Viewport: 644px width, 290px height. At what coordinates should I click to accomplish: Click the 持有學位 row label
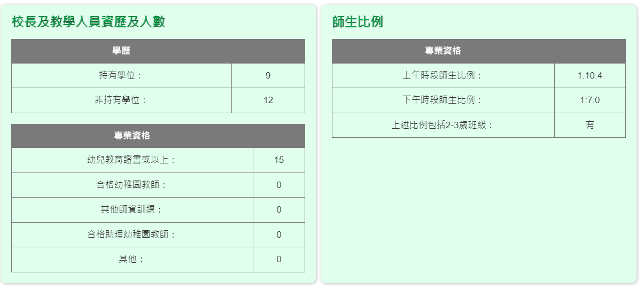click(121, 75)
